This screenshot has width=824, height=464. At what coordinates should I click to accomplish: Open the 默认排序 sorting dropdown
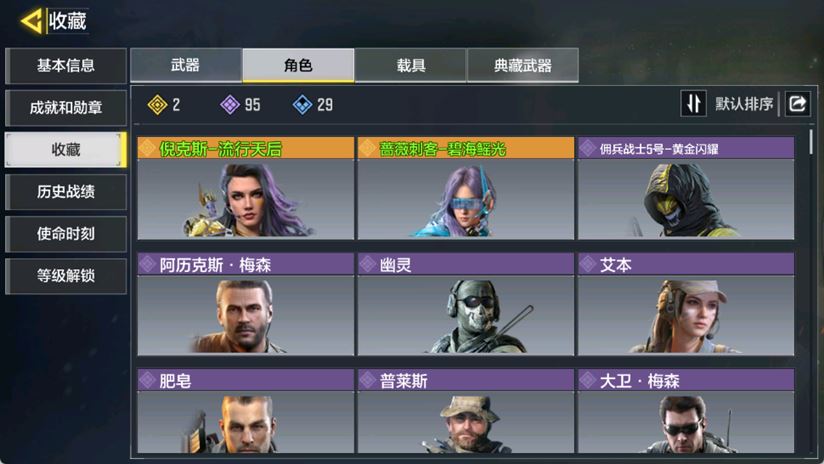coord(744,104)
